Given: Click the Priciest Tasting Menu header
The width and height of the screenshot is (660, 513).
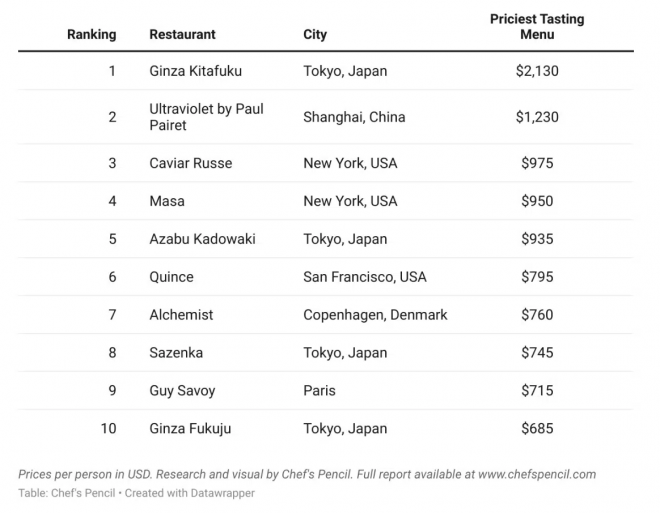Looking at the screenshot, I should coord(537,27).
